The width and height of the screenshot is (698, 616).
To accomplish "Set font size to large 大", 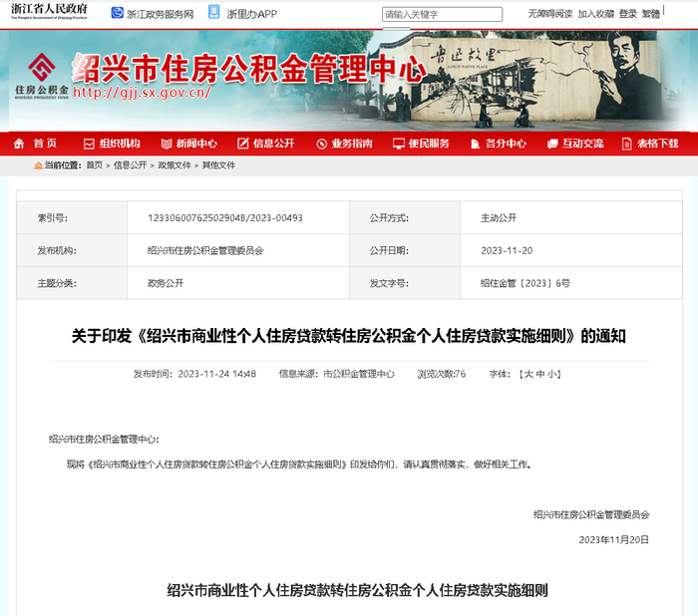I will coord(528,374).
